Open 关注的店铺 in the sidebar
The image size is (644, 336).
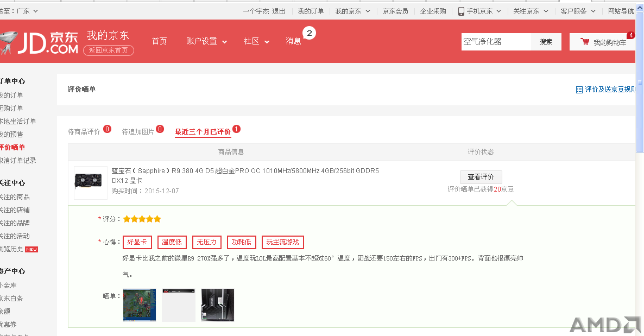[x=15, y=210]
